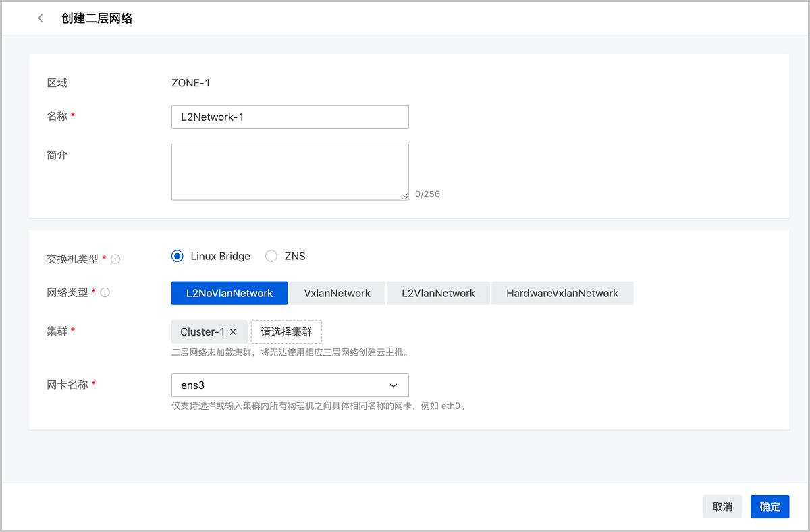Screen dimensions: 810x532
Task: Click the 请选择集群 cluster selector
Action: tap(286, 332)
